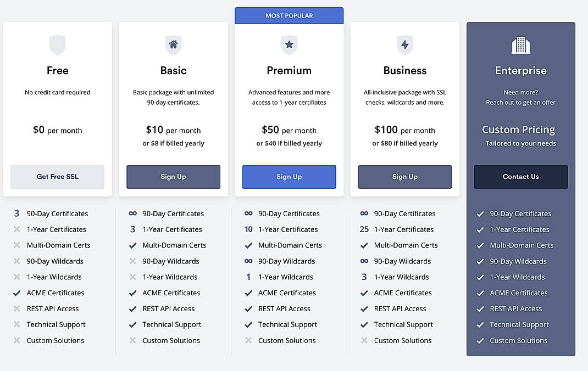Click the building icon on the Enterprise card

[520, 45]
